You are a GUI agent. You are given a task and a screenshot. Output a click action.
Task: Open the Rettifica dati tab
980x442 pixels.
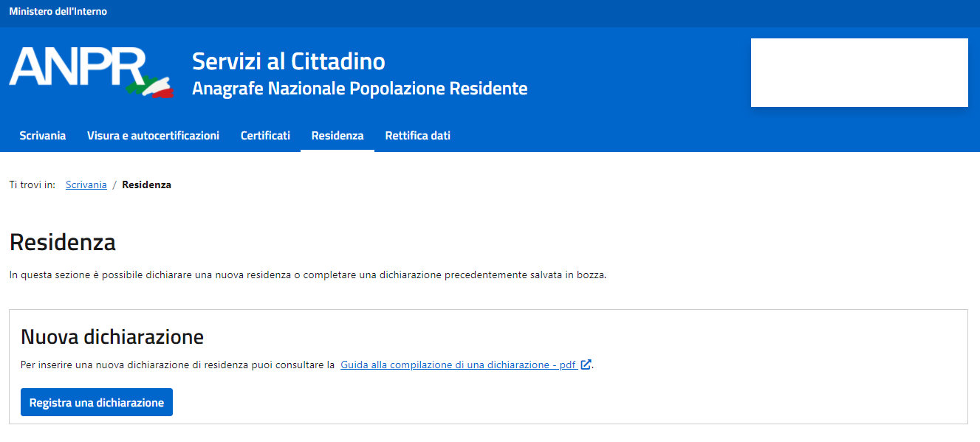(x=418, y=136)
